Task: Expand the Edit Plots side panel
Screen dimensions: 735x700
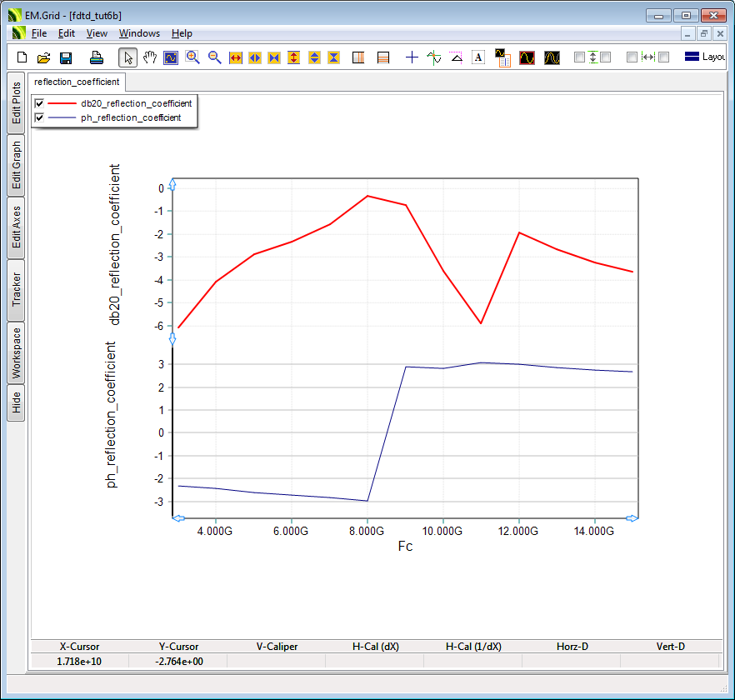Action: point(17,102)
